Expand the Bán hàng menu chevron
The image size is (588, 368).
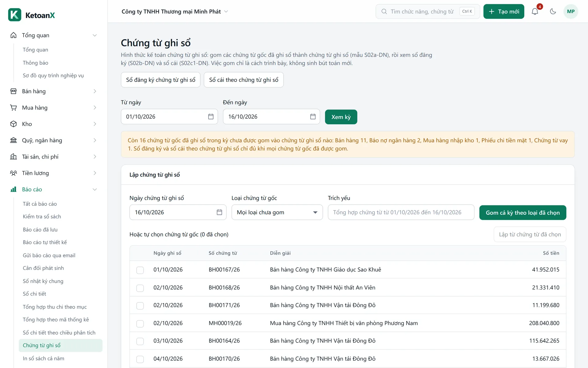tap(95, 91)
